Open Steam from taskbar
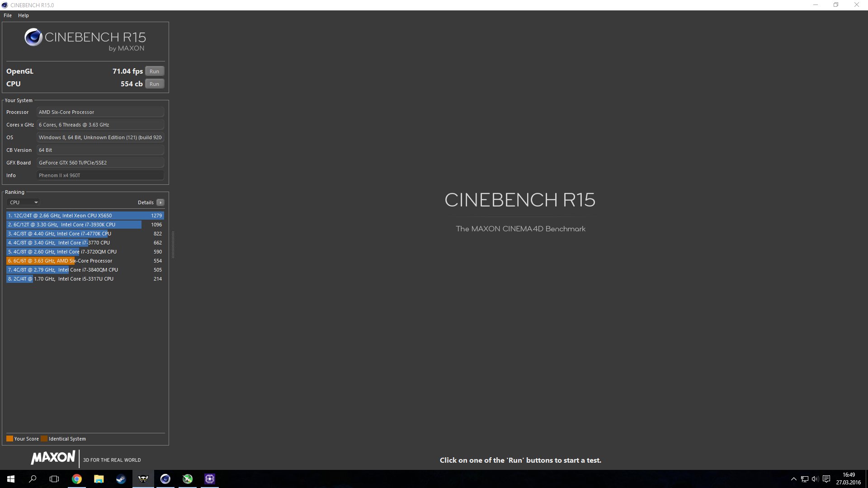The height and width of the screenshot is (488, 868). (121, 479)
